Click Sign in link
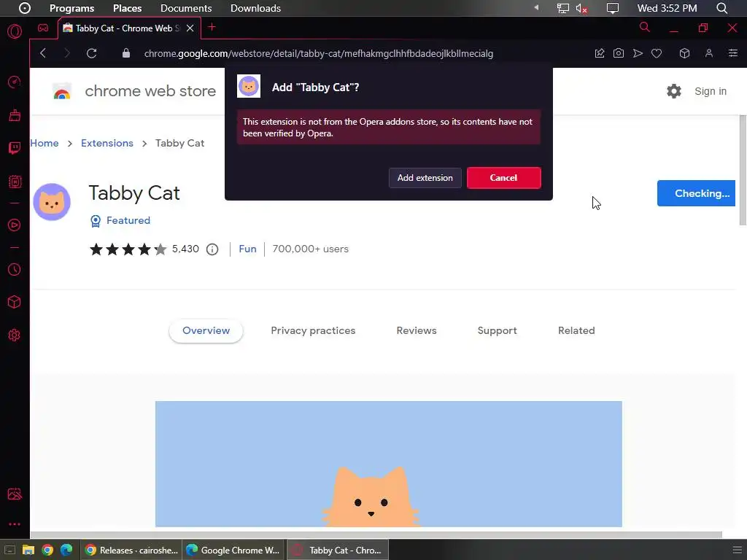 click(x=711, y=91)
